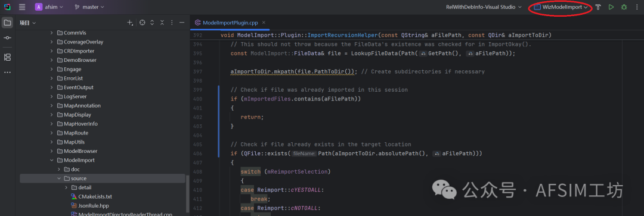Start debugging with the bug icon
The height and width of the screenshot is (216, 644).
coord(624,7)
